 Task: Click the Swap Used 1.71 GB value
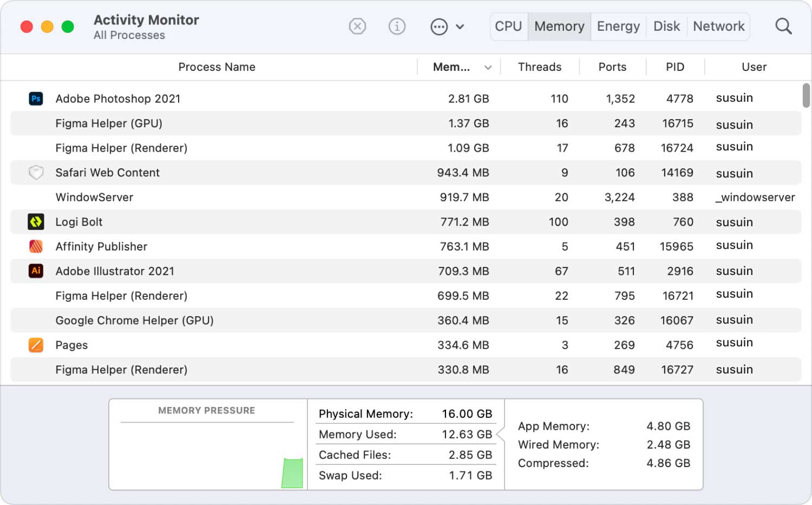[x=470, y=476]
